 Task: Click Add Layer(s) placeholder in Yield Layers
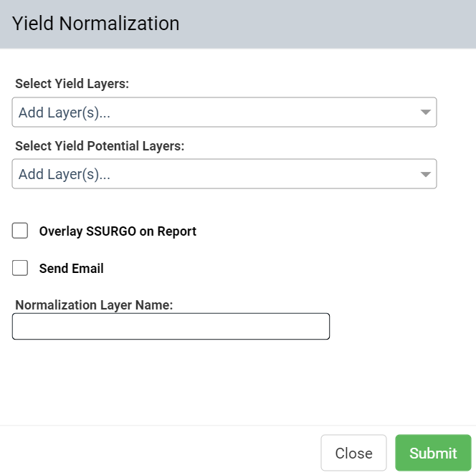[x=65, y=112]
